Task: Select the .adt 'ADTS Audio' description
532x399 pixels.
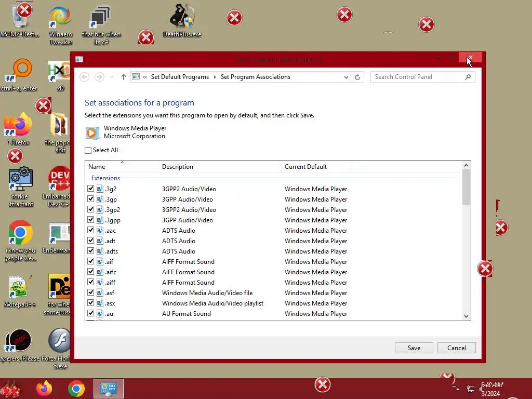Action: click(179, 241)
